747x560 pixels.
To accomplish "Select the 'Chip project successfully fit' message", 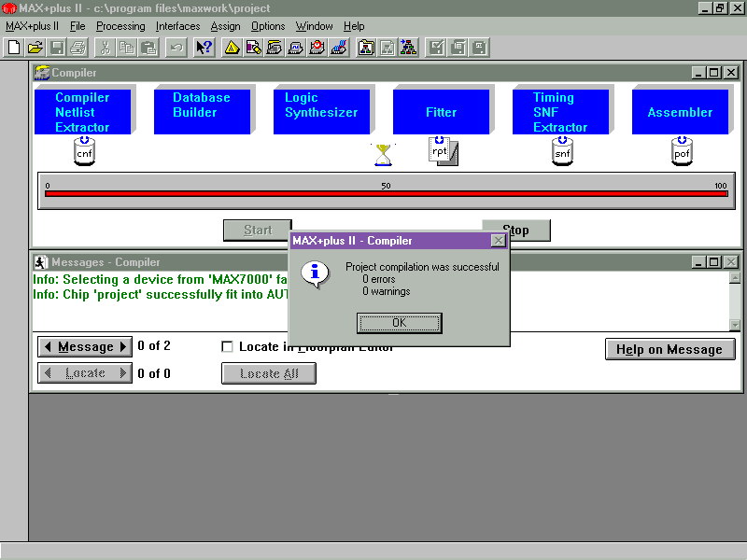I will [x=160, y=294].
